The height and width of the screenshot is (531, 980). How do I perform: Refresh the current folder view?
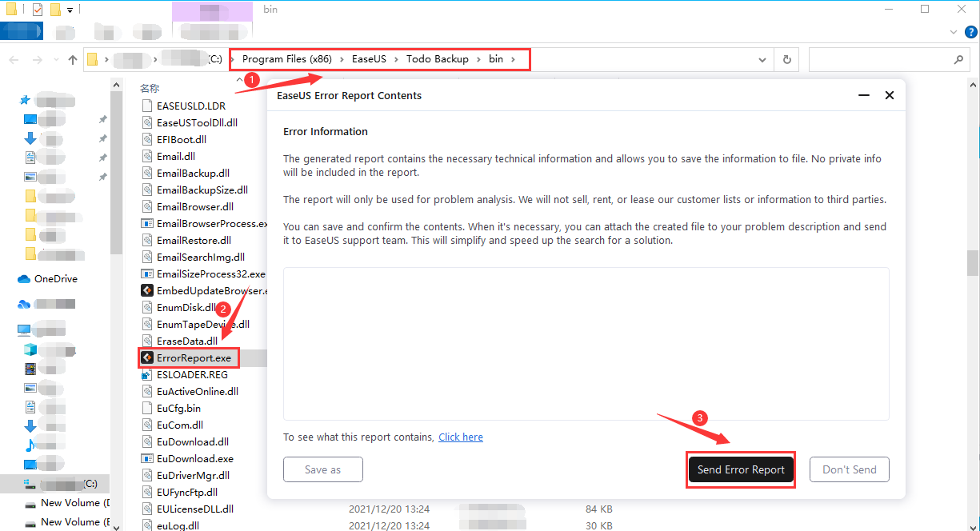(x=787, y=59)
